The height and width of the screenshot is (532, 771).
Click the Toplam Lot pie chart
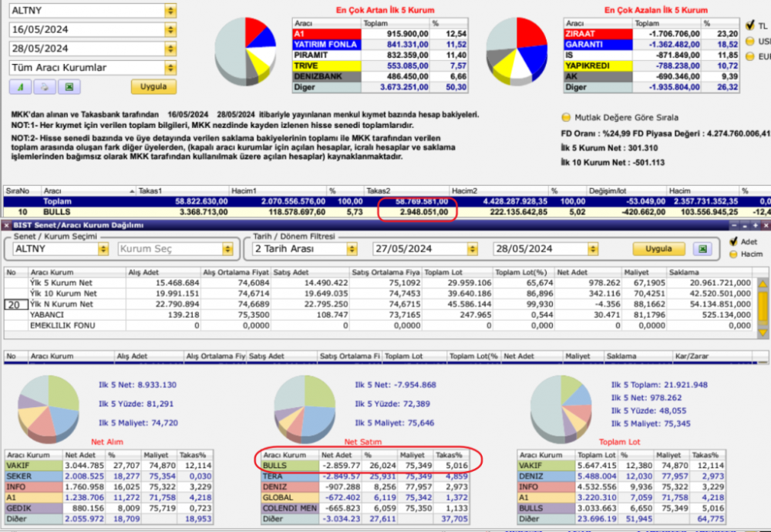pos(561,408)
